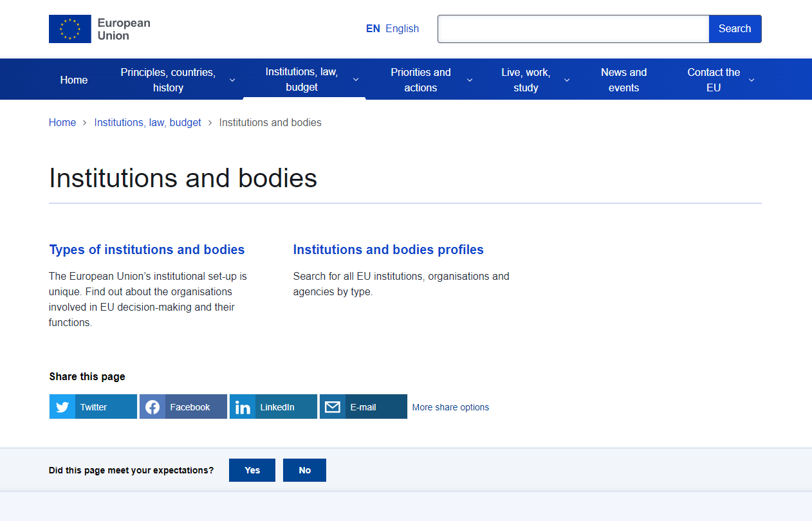Click 'Share this page' heading text

pos(87,376)
